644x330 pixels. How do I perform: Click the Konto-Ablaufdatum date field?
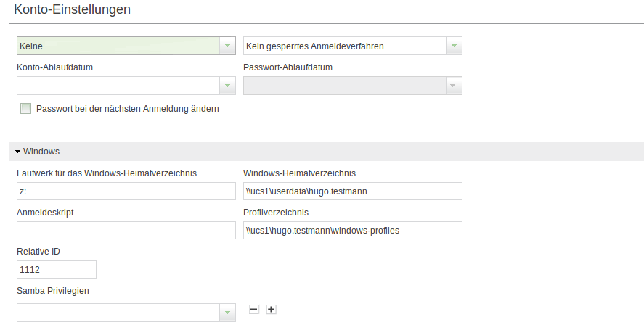click(118, 86)
